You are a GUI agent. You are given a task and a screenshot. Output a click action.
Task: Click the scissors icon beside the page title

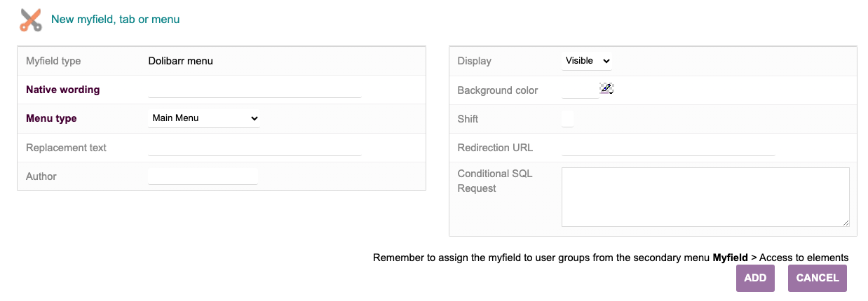[31, 20]
